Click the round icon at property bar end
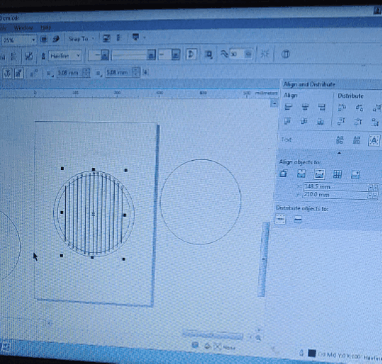The height and width of the screenshot is (364, 382). [x=285, y=54]
